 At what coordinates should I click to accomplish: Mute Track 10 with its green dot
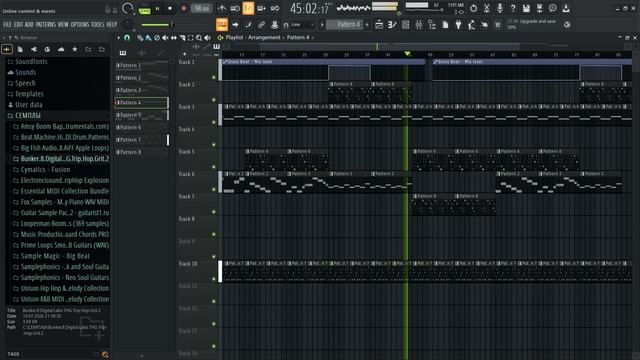213,279
